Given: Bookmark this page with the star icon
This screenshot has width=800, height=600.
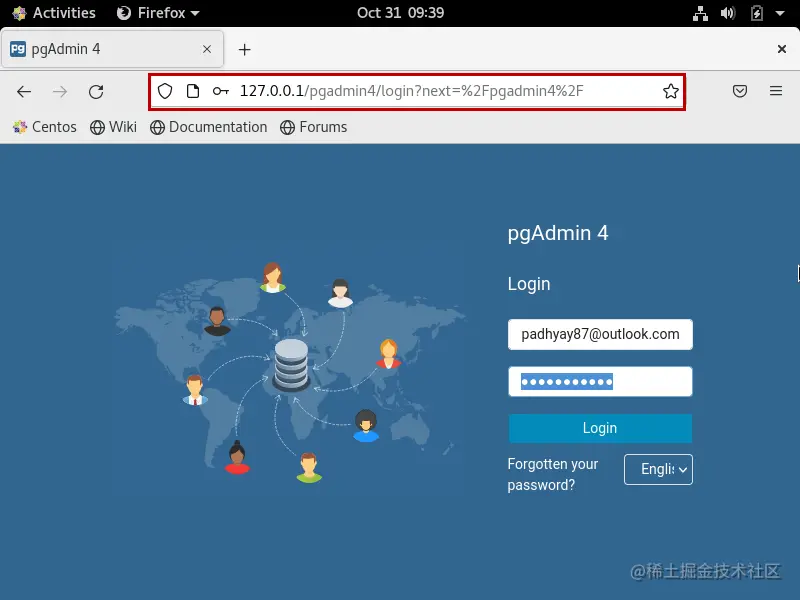Looking at the screenshot, I should click(x=670, y=90).
